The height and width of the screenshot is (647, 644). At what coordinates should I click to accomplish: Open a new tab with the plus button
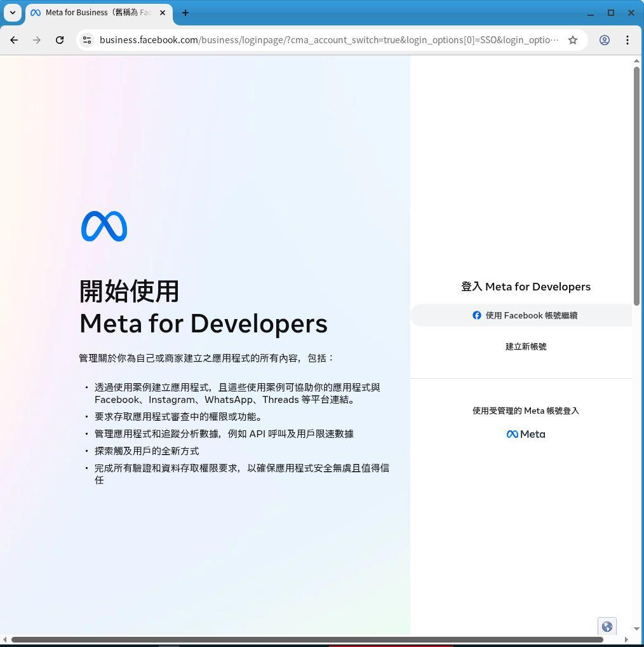coord(185,13)
